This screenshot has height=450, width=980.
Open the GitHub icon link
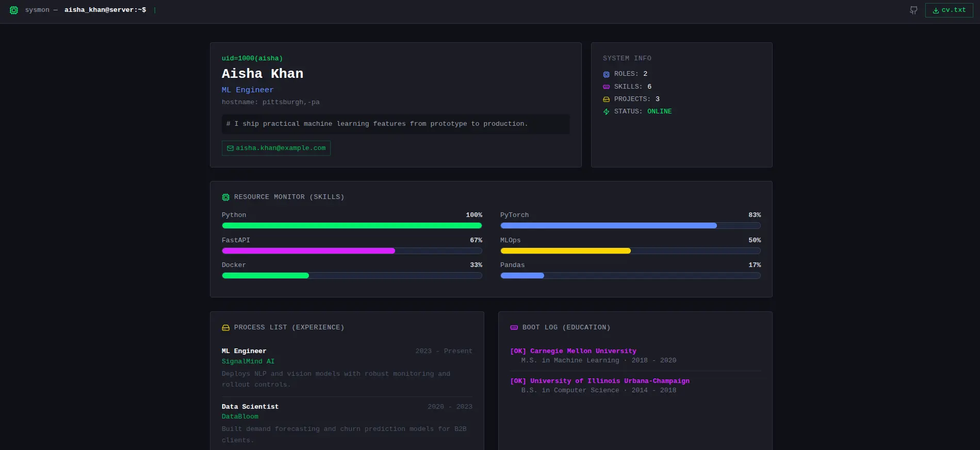coord(913,10)
